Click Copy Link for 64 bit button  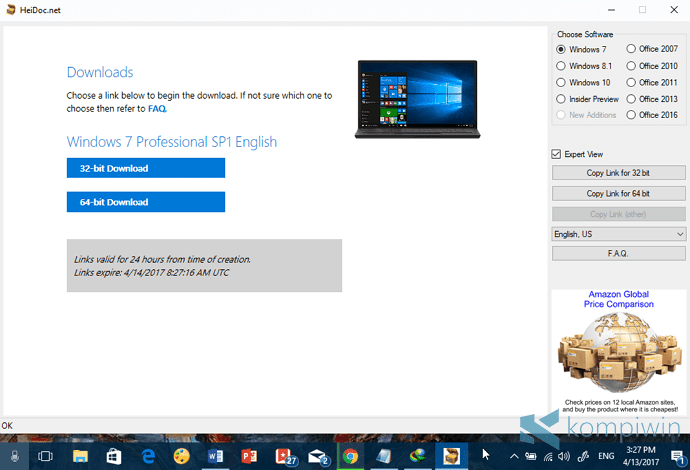[618, 194]
